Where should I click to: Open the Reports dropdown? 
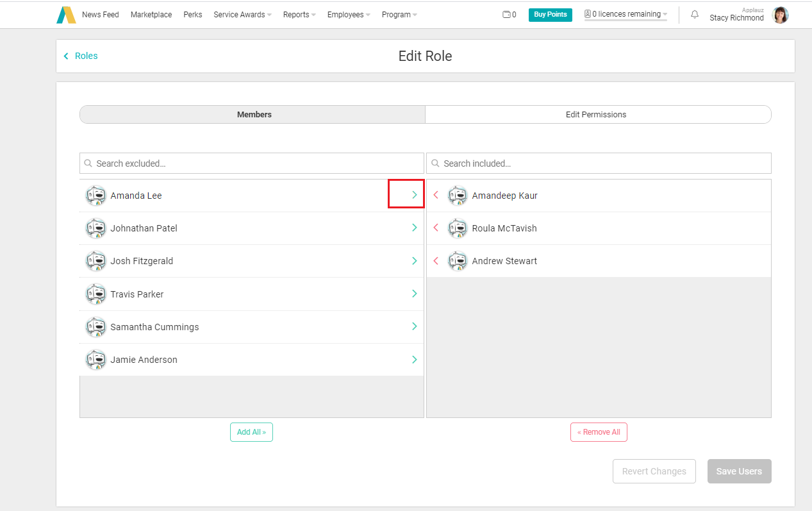[x=299, y=15]
